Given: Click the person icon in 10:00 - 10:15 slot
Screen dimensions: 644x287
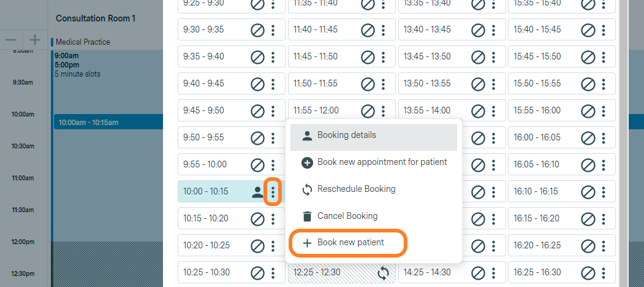Looking at the screenshot, I should click(257, 191).
